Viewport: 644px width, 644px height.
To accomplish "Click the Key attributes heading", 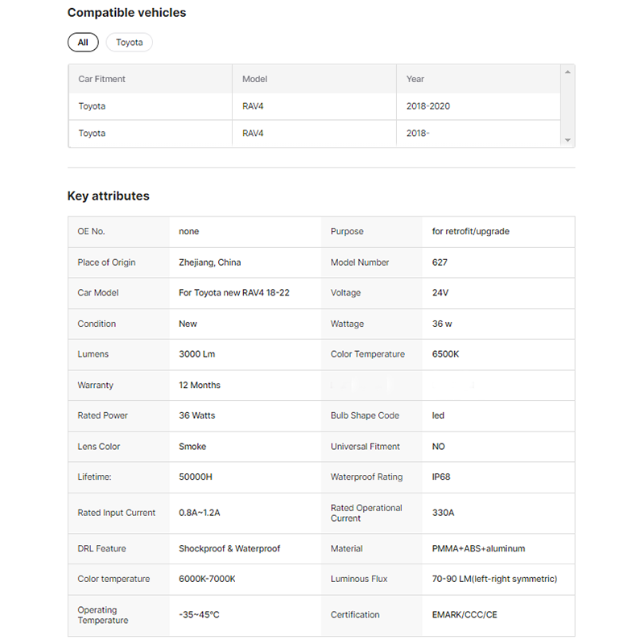I will point(108,196).
